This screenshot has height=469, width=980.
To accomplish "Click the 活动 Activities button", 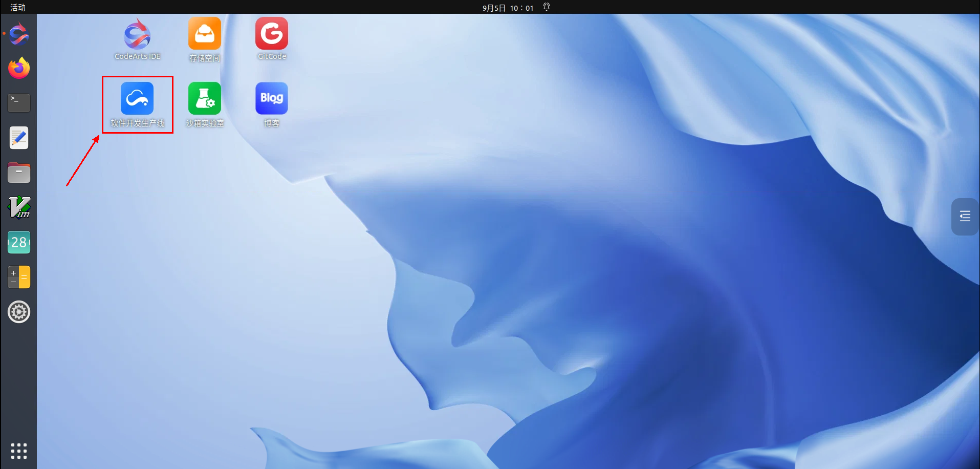I will (18, 7).
